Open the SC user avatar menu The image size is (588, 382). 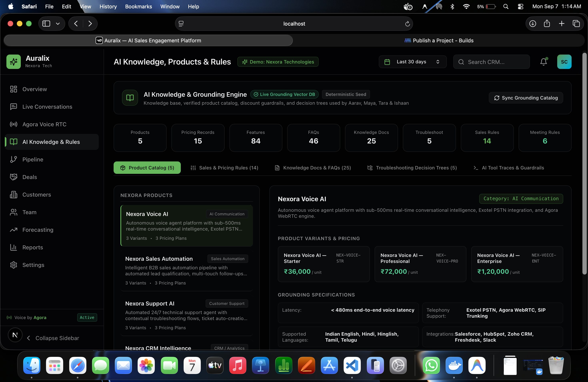point(564,62)
